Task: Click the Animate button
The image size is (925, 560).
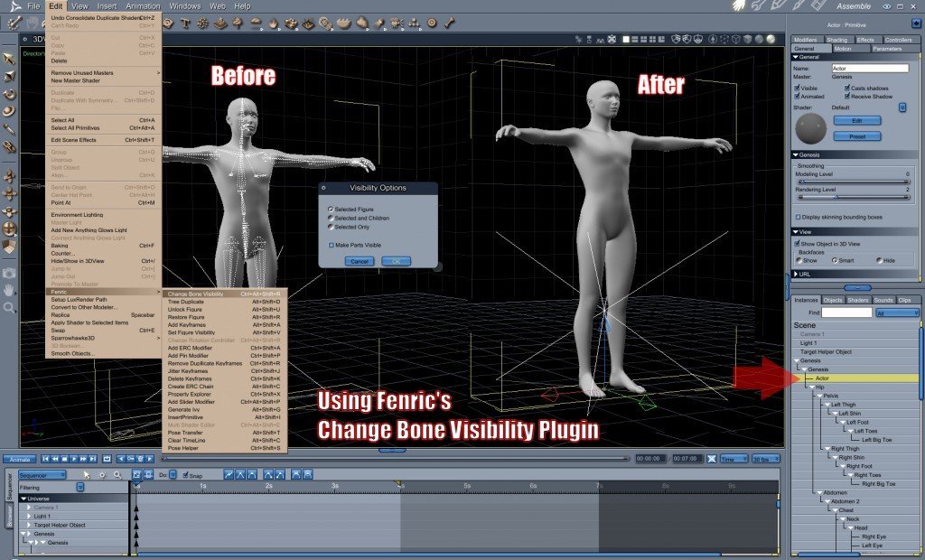Action: pyautogui.click(x=20, y=459)
